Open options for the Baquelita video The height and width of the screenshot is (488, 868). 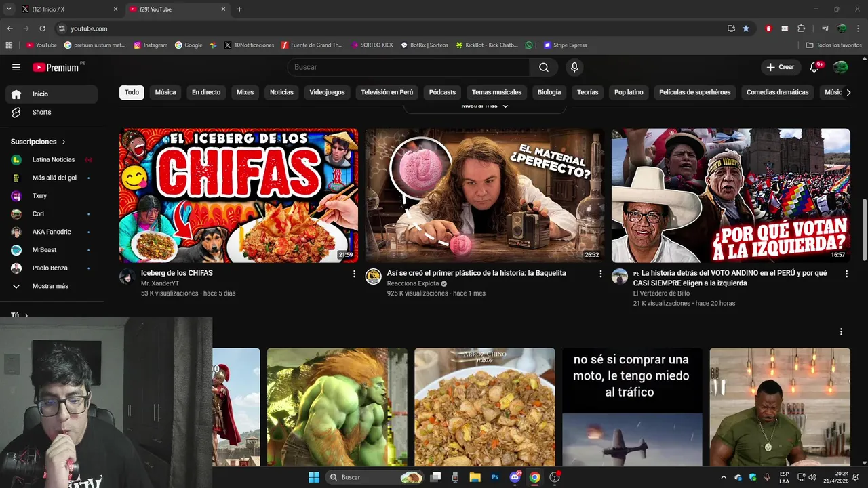[x=600, y=274]
